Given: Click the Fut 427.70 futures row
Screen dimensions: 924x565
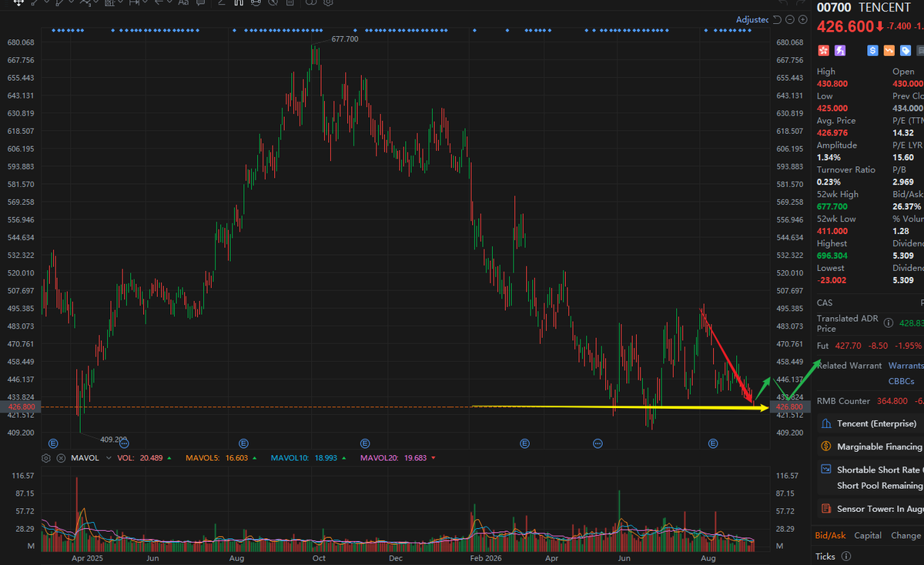Looking at the screenshot, I should 869,346.
